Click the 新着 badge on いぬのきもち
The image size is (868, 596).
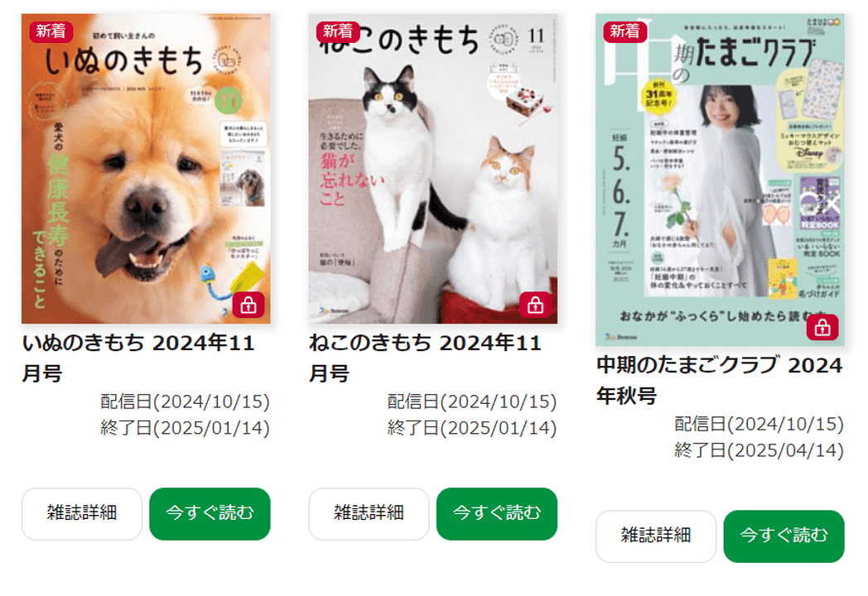[51, 31]
